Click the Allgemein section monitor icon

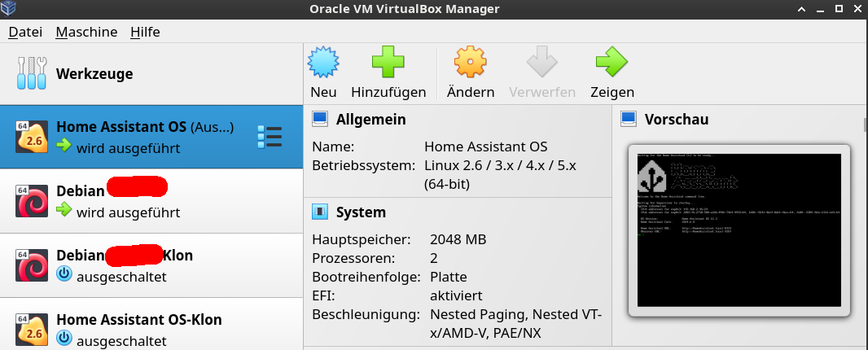[320, 119]
